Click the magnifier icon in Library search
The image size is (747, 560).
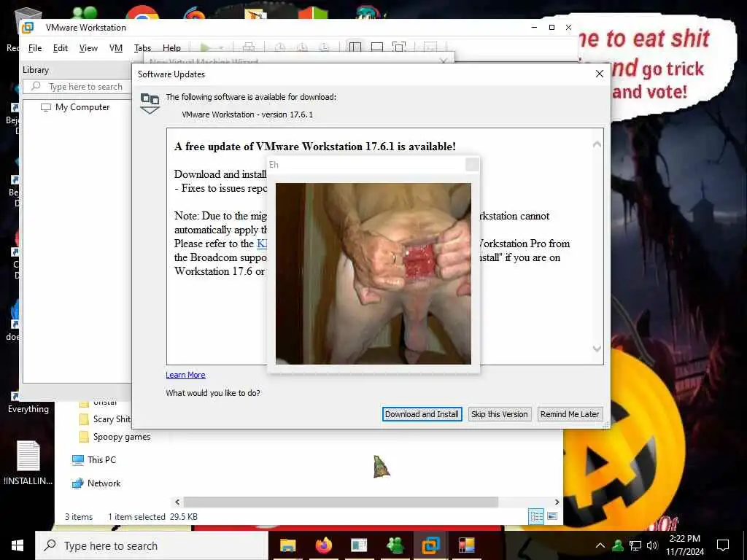tap(36, 86)
